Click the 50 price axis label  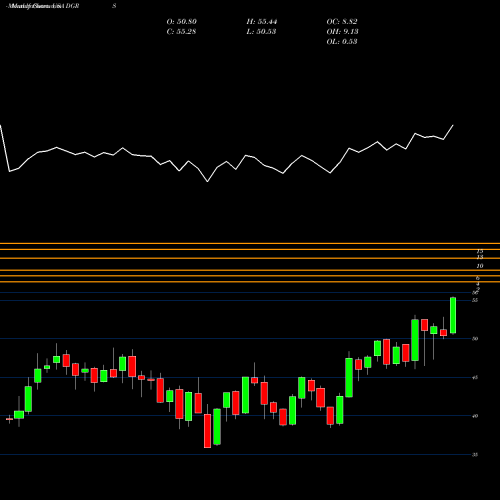(x=475, y=339)
